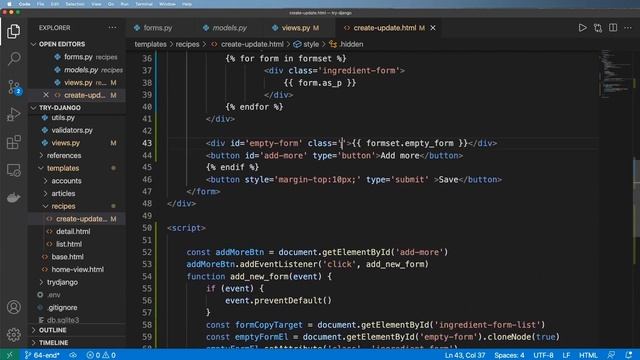Change indentation via Spaces: 4

click(x=509, y=355)
